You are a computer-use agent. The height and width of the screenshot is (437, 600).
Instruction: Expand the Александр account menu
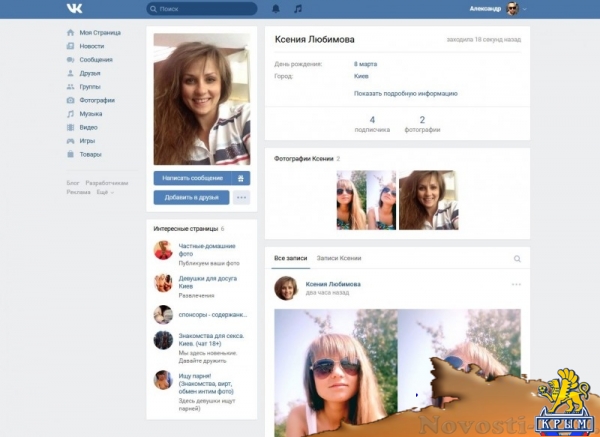click(497, 9)
